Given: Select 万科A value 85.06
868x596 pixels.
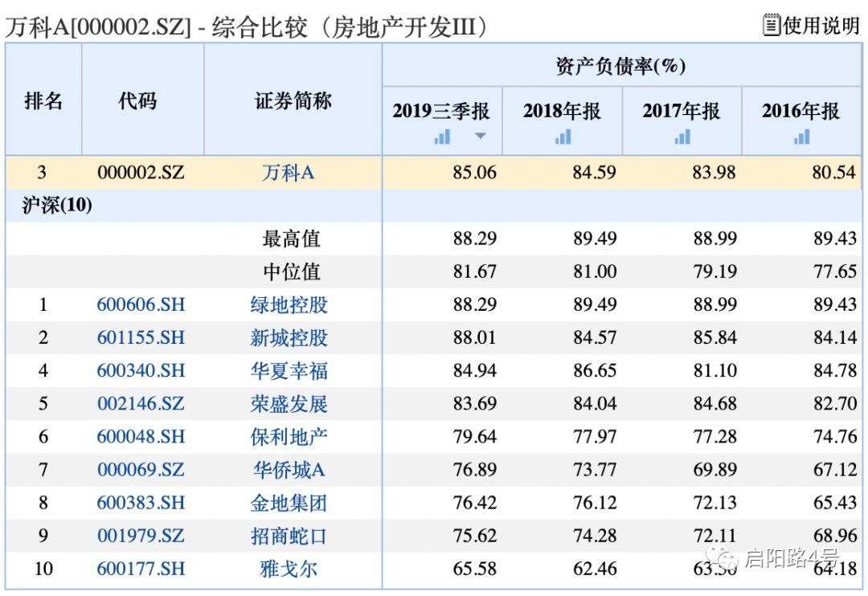Looking at the screenshot, I should (x=475, y=173).
